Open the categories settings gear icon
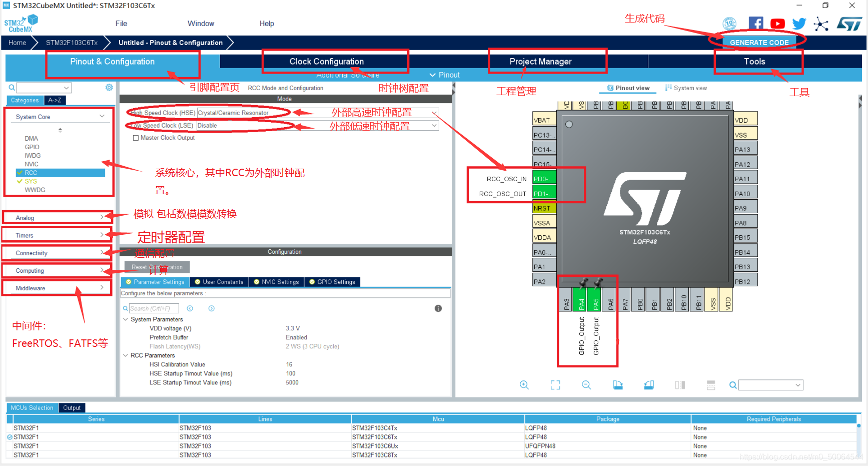The image size is (868, 466). [x=109, y=88]
